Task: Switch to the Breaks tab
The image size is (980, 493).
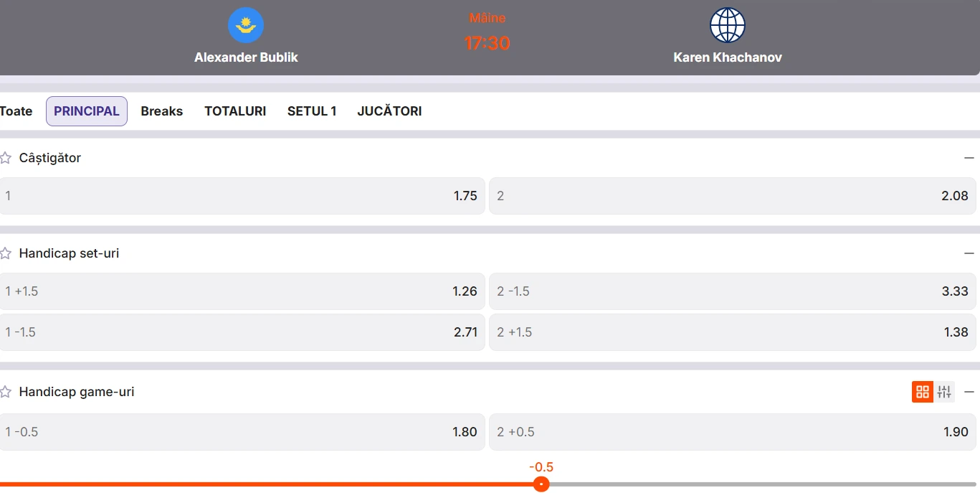Action: [162, 111]
